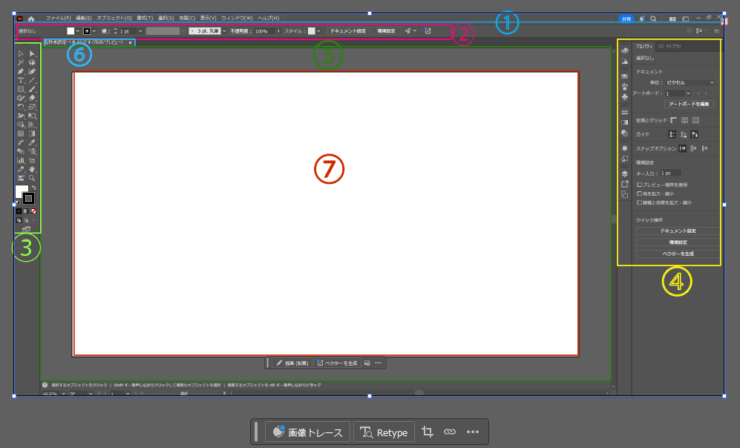The width and height of the screenshot is (740, 448).
Task: Select the Rectangle tool
Action: click(21, 89)
